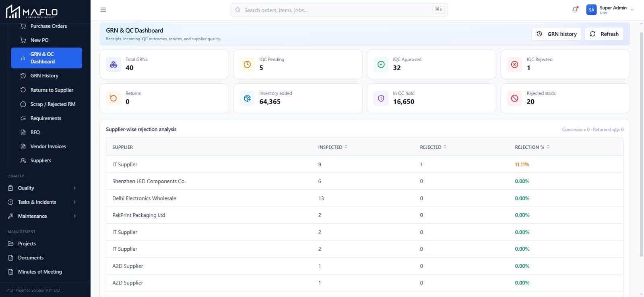This screenshot has width=644, height=297.
Task: Click the GRN history button
Action: (x=557, y=34)
